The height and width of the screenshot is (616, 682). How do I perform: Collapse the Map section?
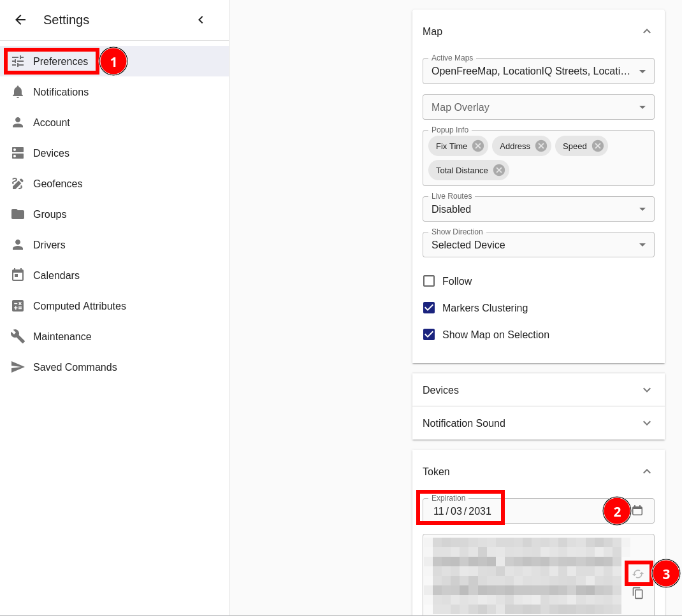647,31
